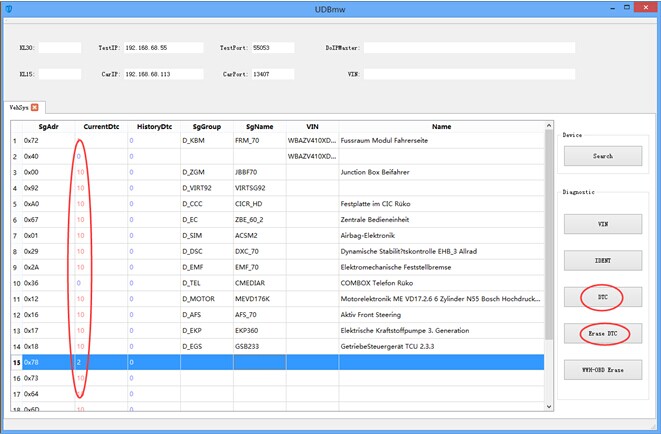The width and height of the screenshot is (661, 434).
Task: Click the KL15 input field
Action: point(60,74)
